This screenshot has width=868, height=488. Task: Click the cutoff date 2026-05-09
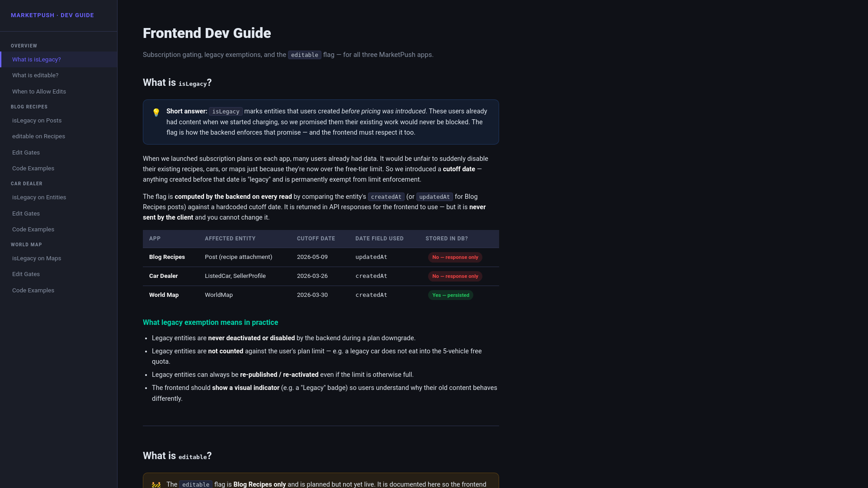coord(312,257)
